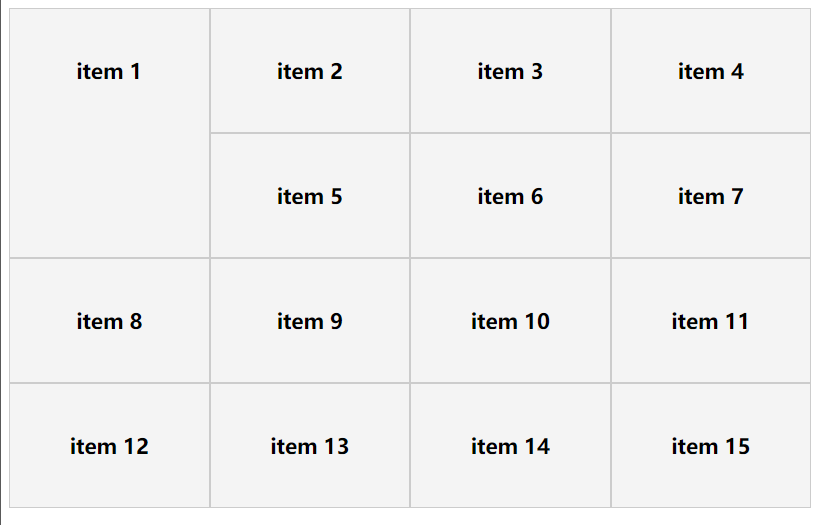Click the item 8 cell

(x=109, y=321)
